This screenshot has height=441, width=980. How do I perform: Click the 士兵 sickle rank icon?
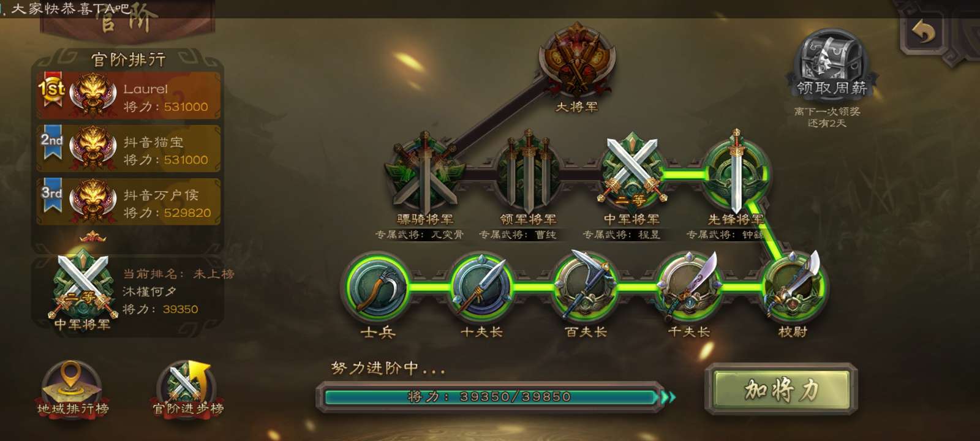pyautogui.click(x=378, y=287)
